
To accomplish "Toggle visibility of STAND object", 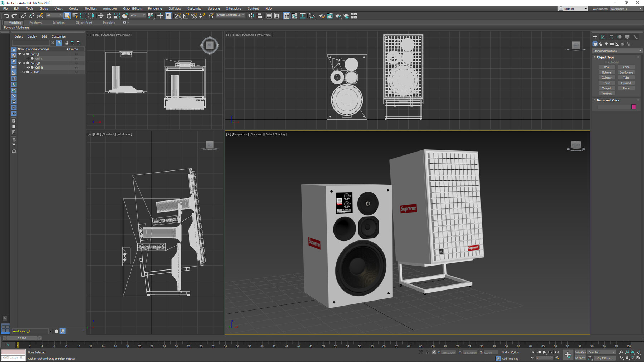I will pyautogui.click(x=24, y=72).
